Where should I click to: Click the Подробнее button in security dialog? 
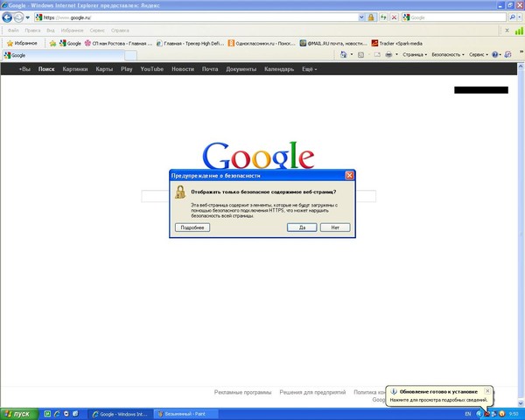click(192, 227)
